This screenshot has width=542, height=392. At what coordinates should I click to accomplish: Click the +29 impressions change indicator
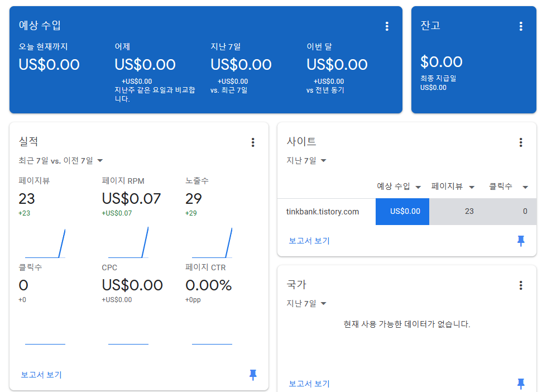(x=191, y=213)
